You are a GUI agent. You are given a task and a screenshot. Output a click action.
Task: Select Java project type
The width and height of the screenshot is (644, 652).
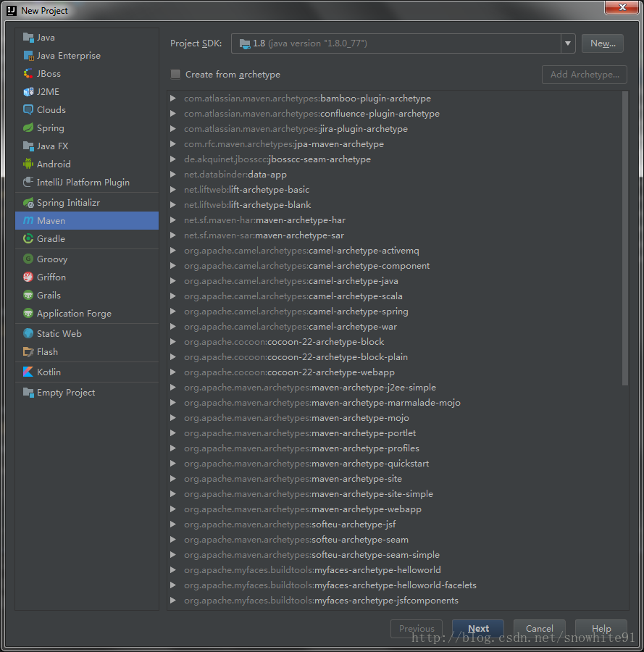87,38
